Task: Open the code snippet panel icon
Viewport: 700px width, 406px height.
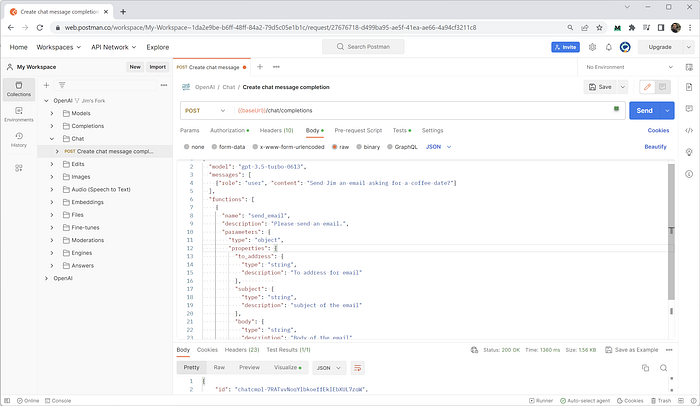Action: [689, 130]
